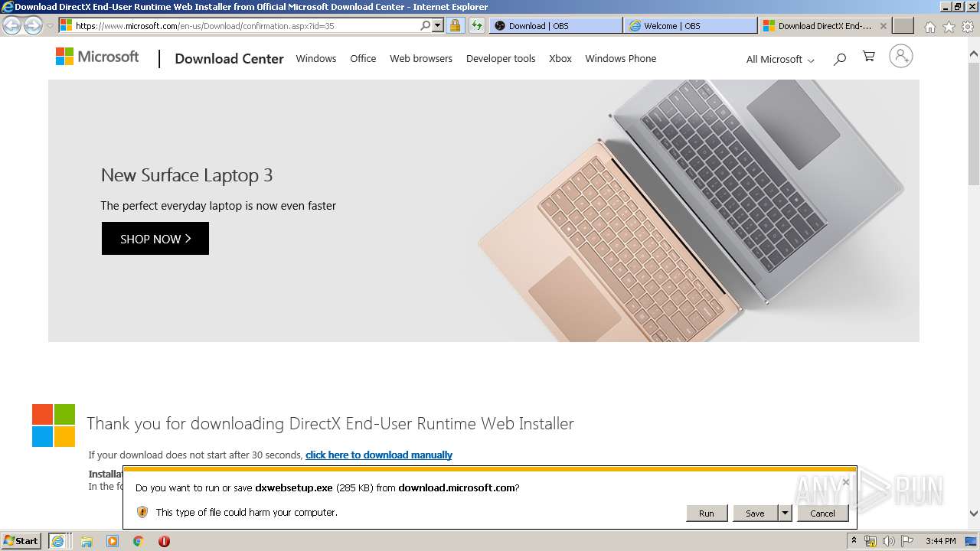Open Developer tools menu item

click(501, 58)
